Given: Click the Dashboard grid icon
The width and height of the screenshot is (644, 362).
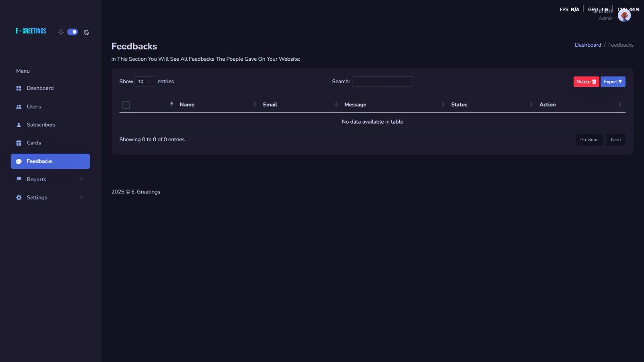Looking at the screenshot, I should tap(19, 88).
